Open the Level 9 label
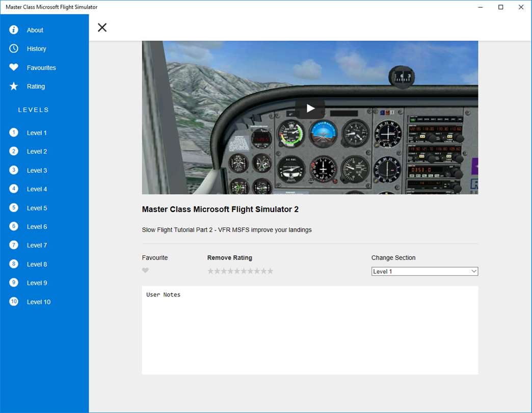Viewport: 532px width, 413px height. 37,282
